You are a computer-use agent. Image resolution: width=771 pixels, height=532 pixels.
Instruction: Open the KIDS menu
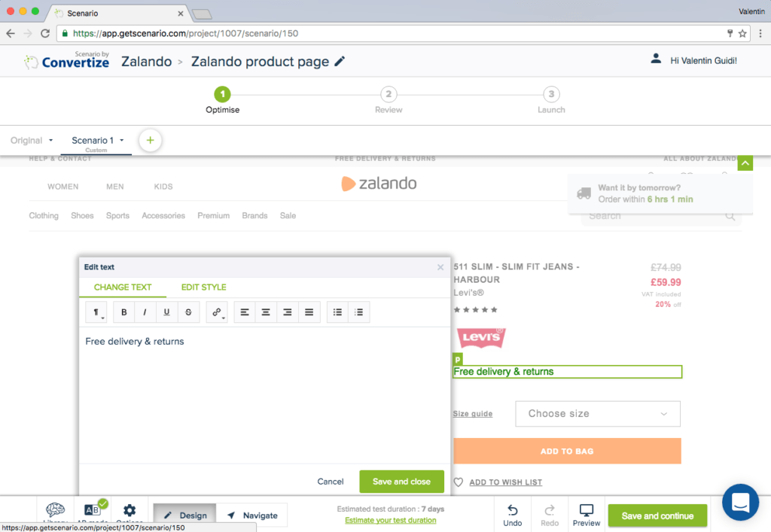click(163, 187)
